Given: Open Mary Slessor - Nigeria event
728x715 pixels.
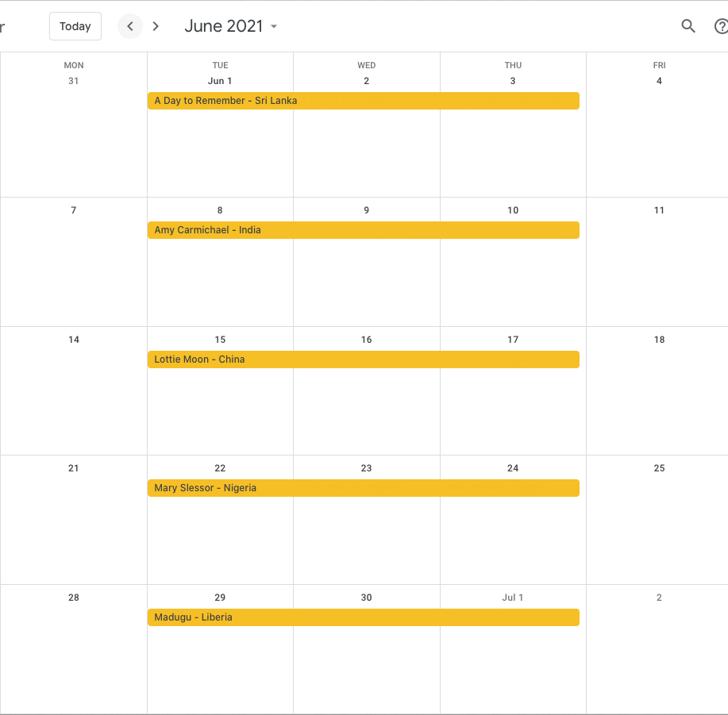Looking at the screenshot, I should [363, 488].
